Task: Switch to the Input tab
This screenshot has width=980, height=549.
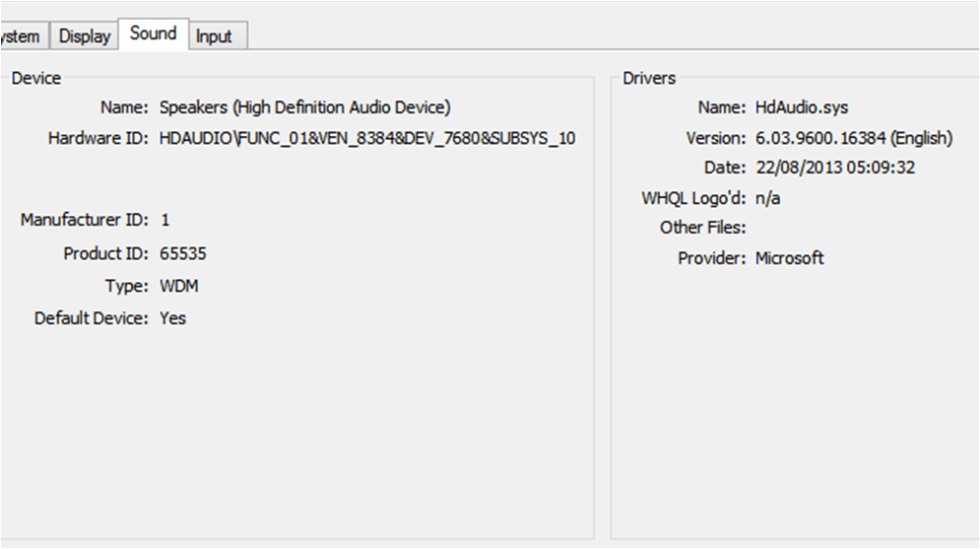Action: coord(214,36)
